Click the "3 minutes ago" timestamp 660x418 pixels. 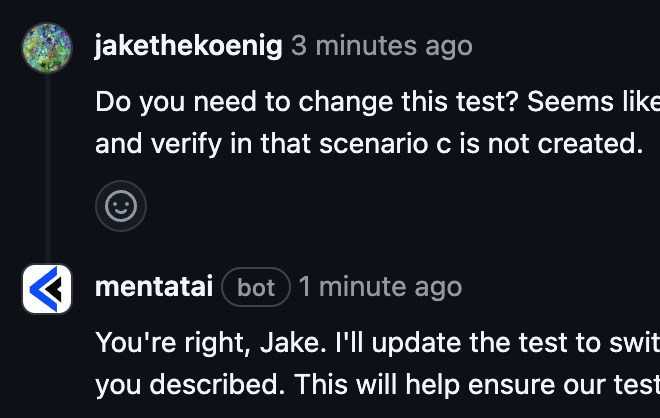click(x=382, y=45)
